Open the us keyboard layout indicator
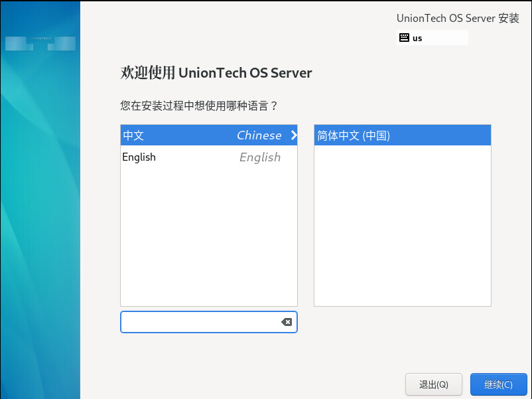The image size is (532, 399). [x=432, y=38]
